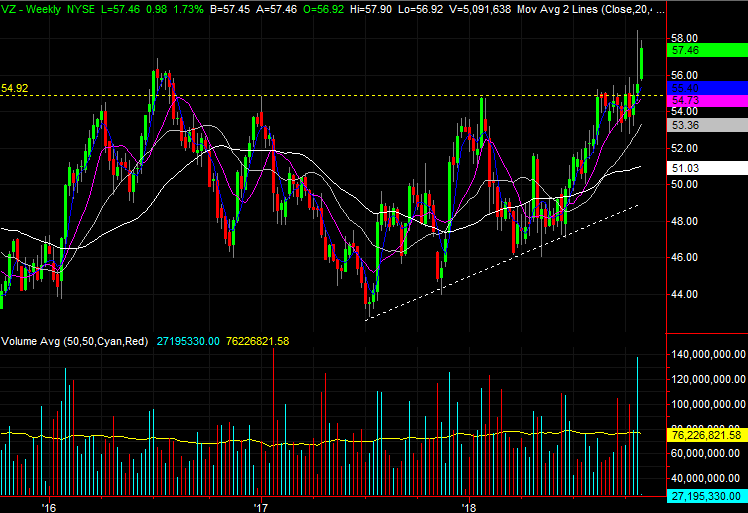Screen dimensions: 748x513
Task: Click the 40,000,000.00 volume axis label
Action: [708, 478]
